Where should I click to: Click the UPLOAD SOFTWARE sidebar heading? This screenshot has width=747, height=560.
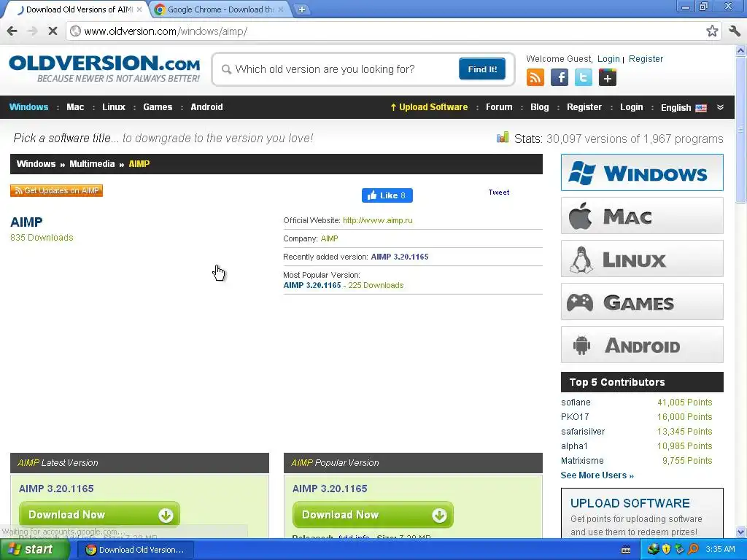630,503
